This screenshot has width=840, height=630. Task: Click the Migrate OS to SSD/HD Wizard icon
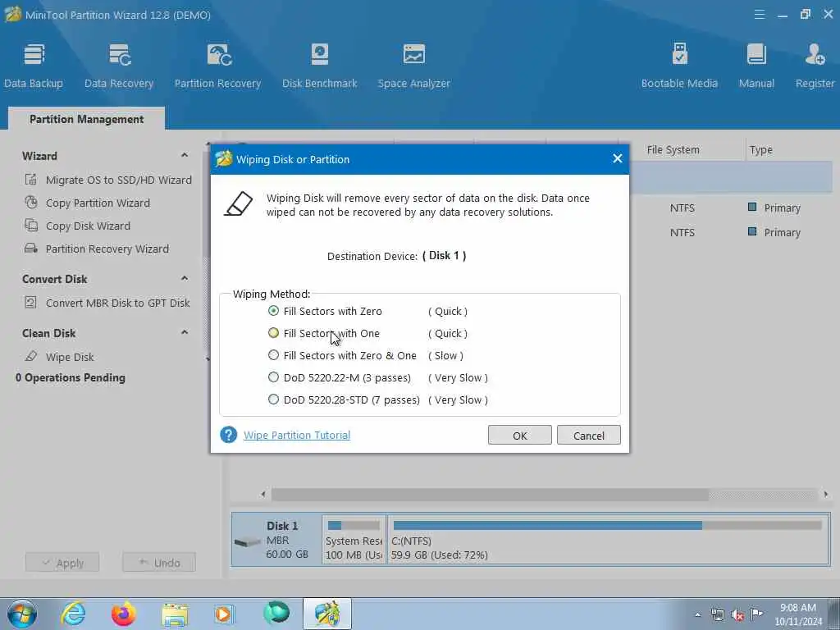31,180
